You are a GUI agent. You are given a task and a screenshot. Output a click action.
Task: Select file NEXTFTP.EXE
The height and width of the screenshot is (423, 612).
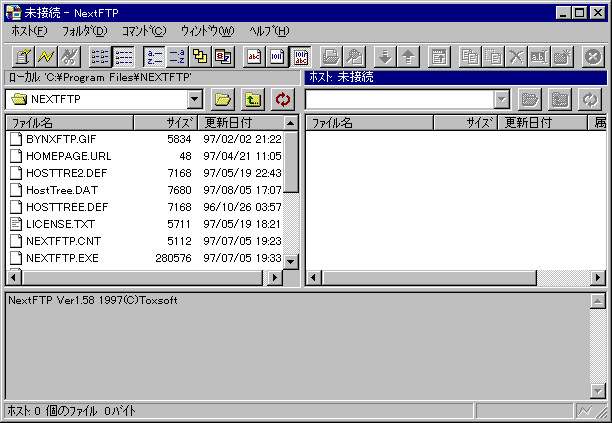[62, 258]
